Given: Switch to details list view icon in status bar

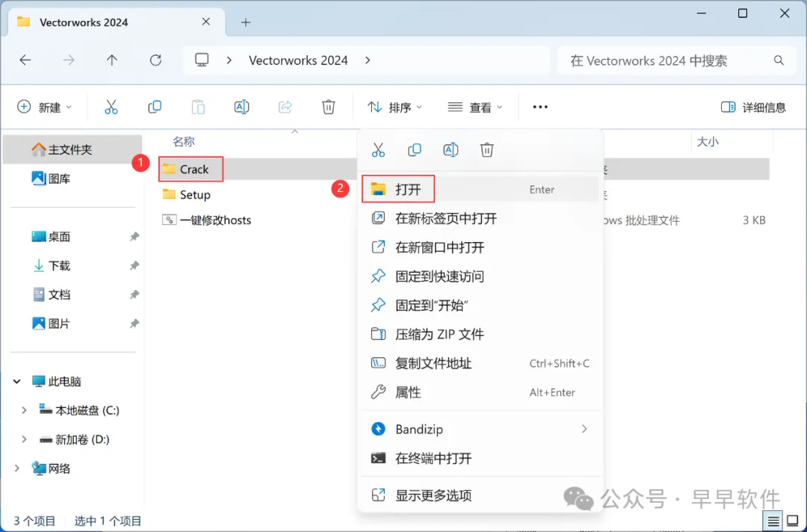Looking at the screenshot, I should (x=773, y=522).
